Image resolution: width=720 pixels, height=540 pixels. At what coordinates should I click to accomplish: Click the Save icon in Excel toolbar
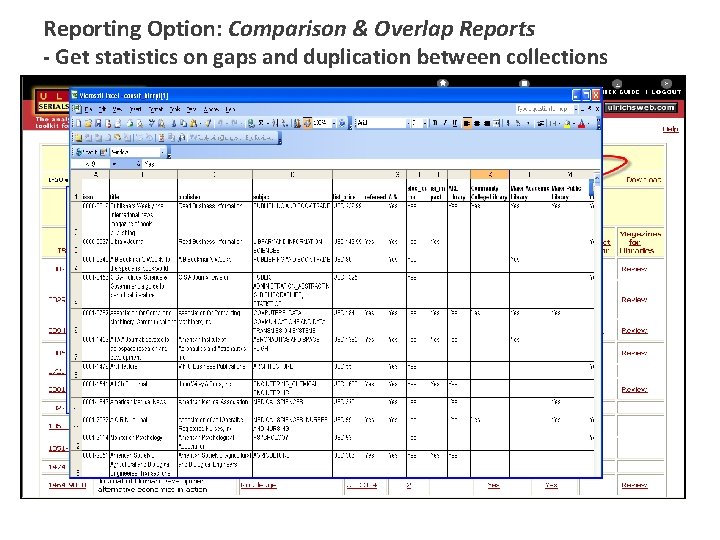(x=98, y=123)
